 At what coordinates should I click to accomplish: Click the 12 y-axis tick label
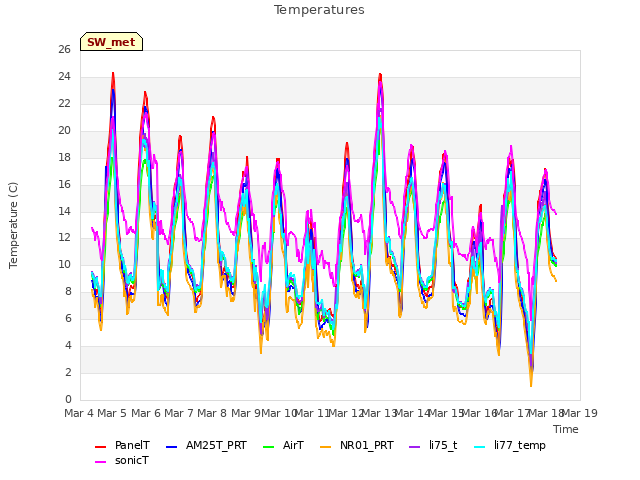click(64, 238)
